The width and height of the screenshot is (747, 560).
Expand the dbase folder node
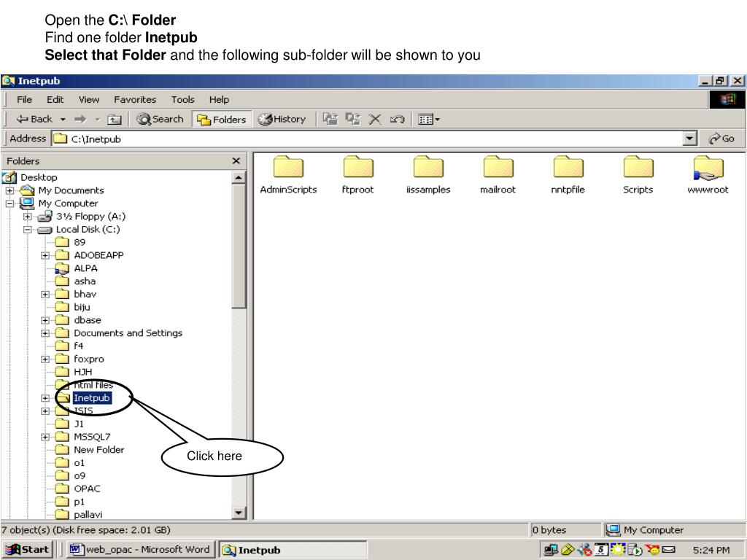point(45,321)
